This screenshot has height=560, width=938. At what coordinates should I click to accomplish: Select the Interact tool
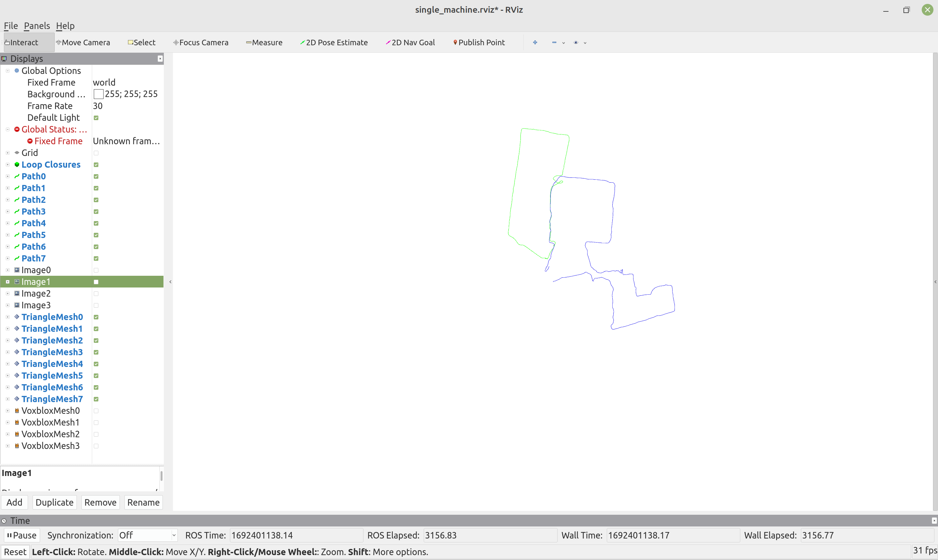pos(23,42)
